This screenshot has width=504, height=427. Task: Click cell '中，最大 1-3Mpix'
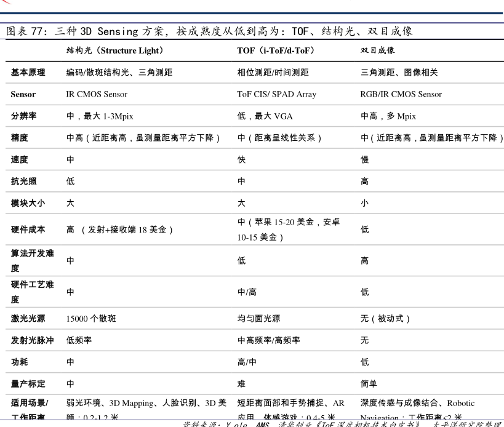pyautogui.click(x=100, y=116)
